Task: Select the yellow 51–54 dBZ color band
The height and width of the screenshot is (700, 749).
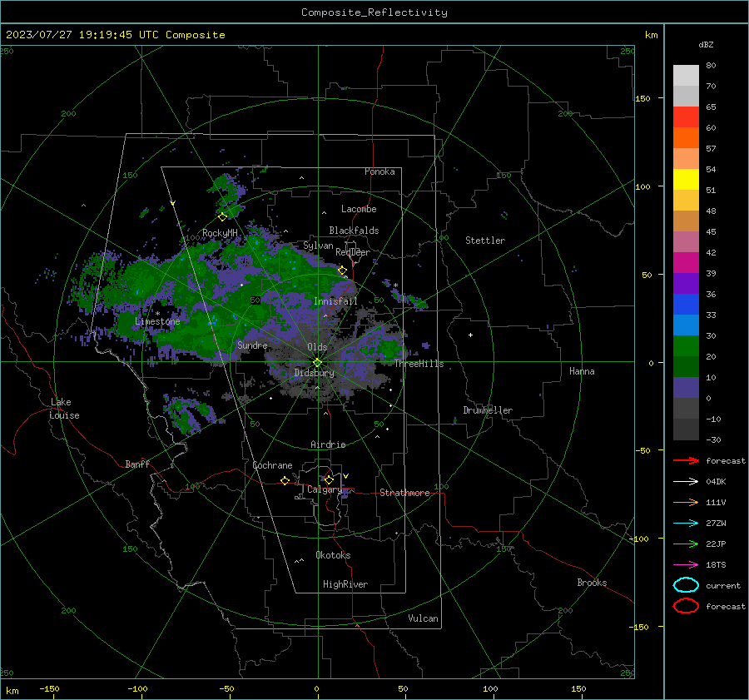Action: pyautogui.click(x=686, y=180)
